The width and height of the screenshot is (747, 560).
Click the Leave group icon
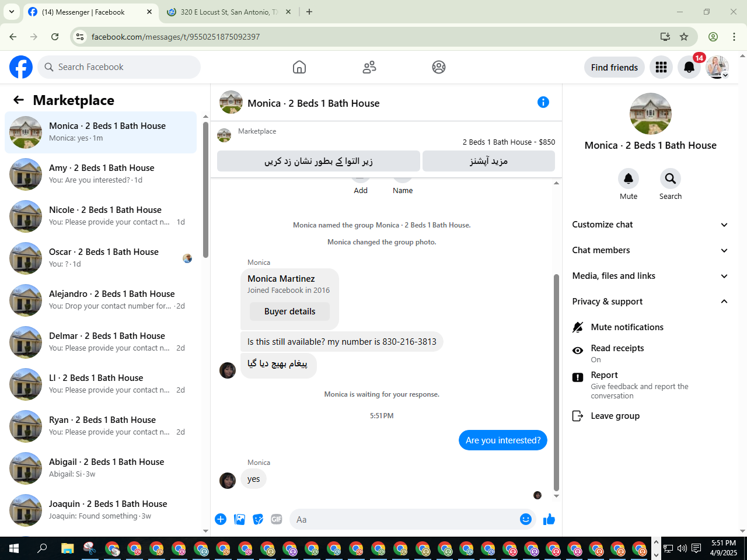pos(578,416)
